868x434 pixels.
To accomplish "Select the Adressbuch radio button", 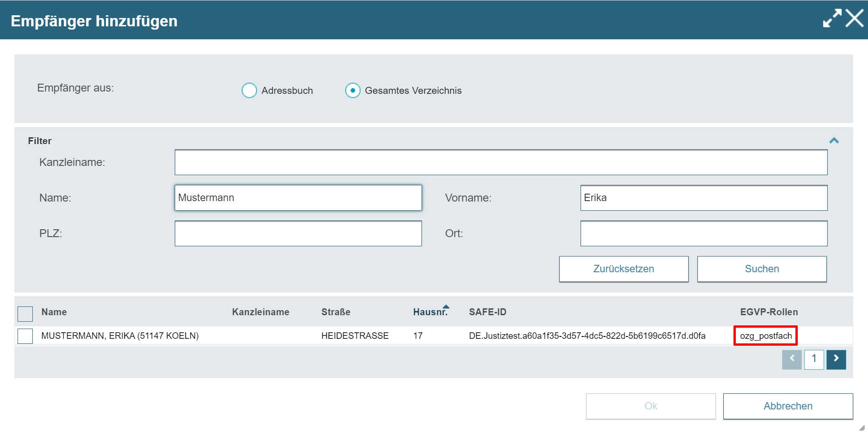I will coord(250,91).
